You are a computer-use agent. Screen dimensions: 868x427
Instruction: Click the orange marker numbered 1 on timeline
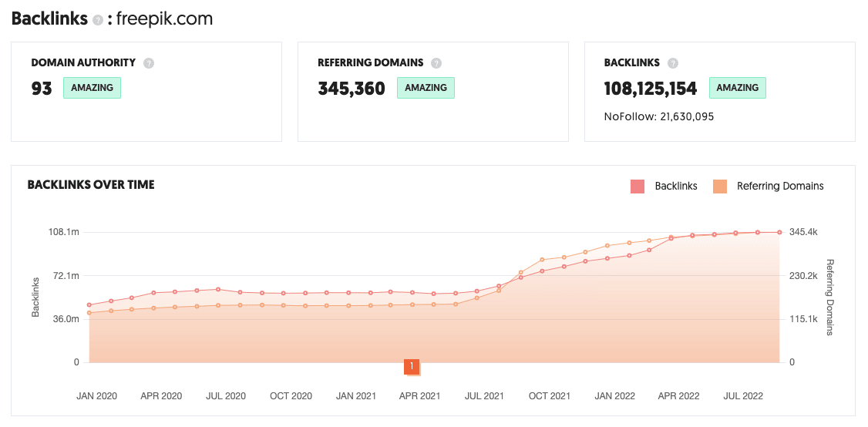(412, 366)
